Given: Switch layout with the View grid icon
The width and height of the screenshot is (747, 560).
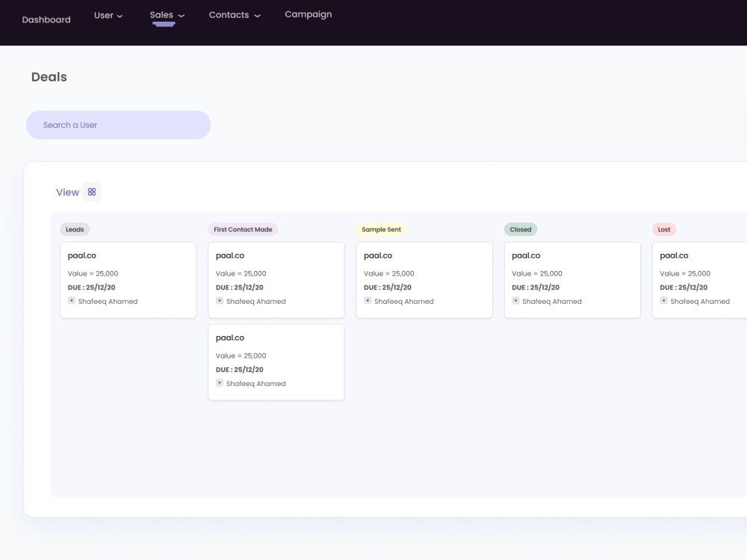Looking at the screenshot, I should pos(92,192).
